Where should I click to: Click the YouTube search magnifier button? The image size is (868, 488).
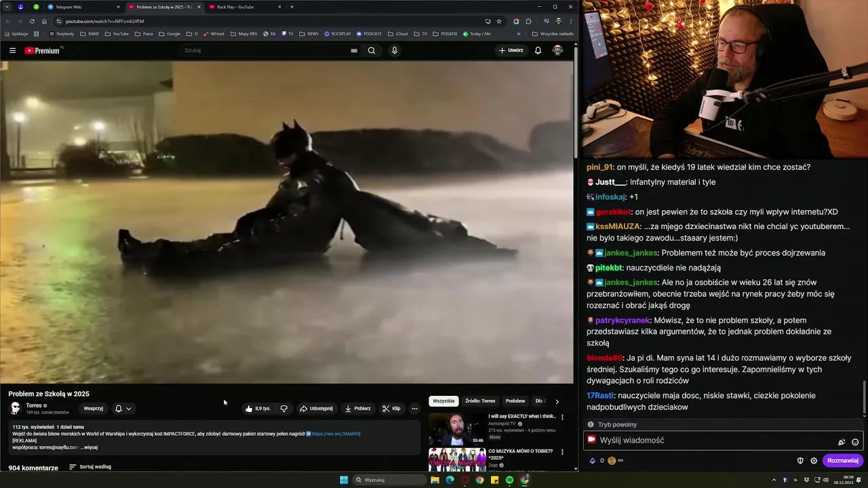point(372,50)
